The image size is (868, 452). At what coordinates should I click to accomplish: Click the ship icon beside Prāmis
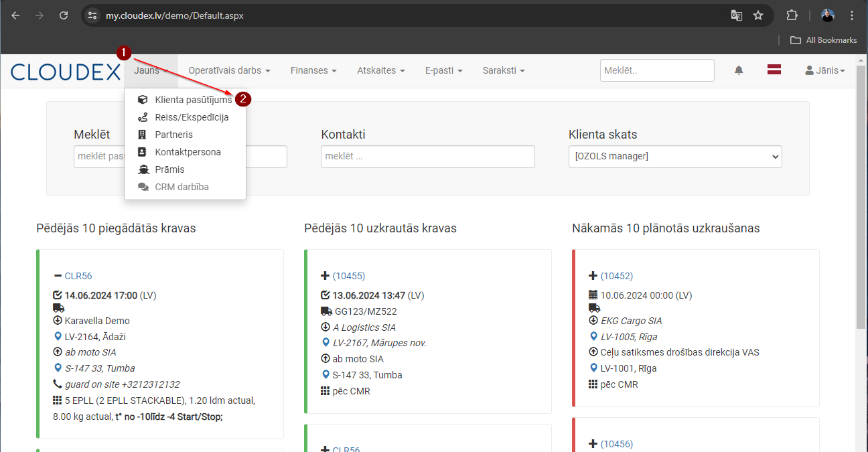click(143, 169)
